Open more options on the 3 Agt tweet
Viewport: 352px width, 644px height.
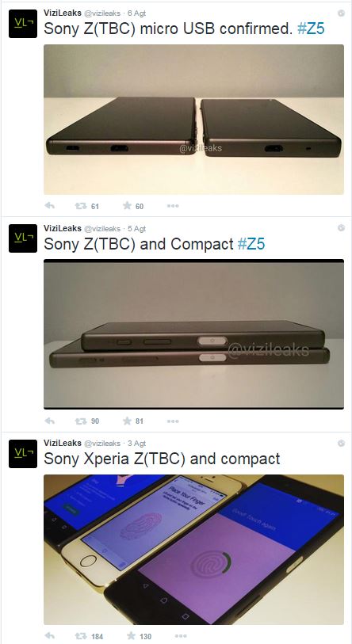pyautogui.click(x=181, y=636)
